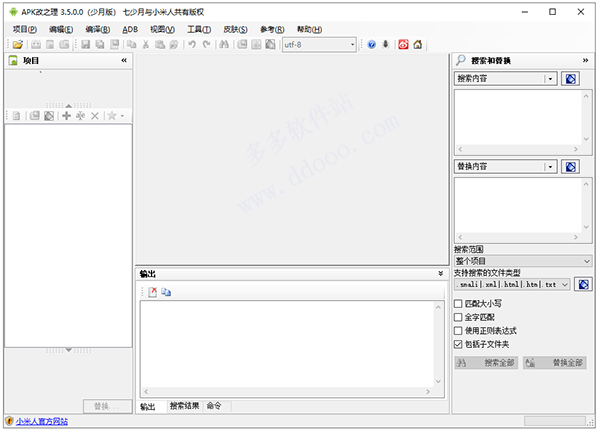Open the 项目(P) menu

tap(25, 29)
